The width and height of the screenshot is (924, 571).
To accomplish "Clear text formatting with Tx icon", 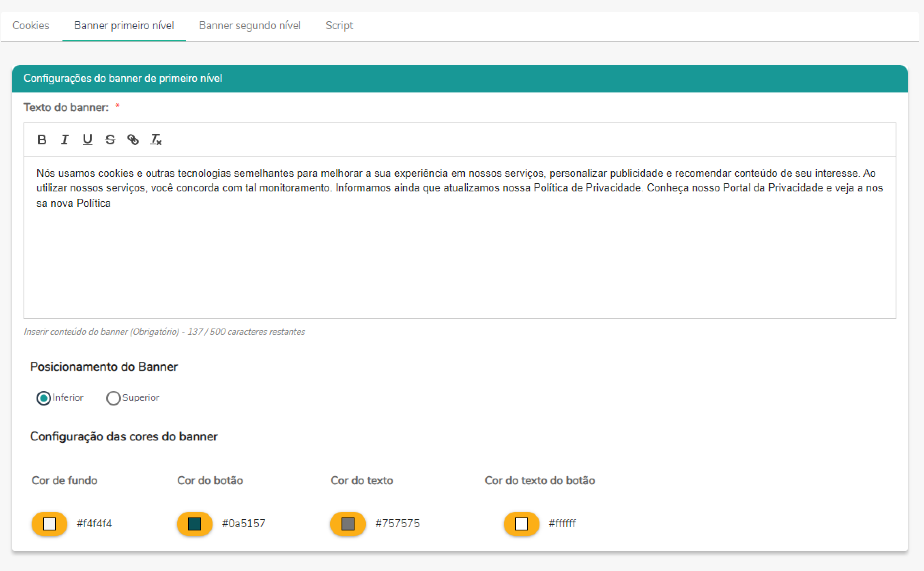I will tap(156, 140).
